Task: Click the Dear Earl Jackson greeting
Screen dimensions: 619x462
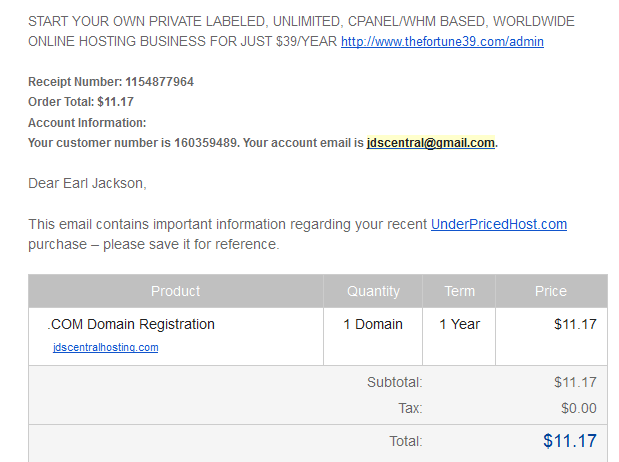Action: tap(87, 183)
